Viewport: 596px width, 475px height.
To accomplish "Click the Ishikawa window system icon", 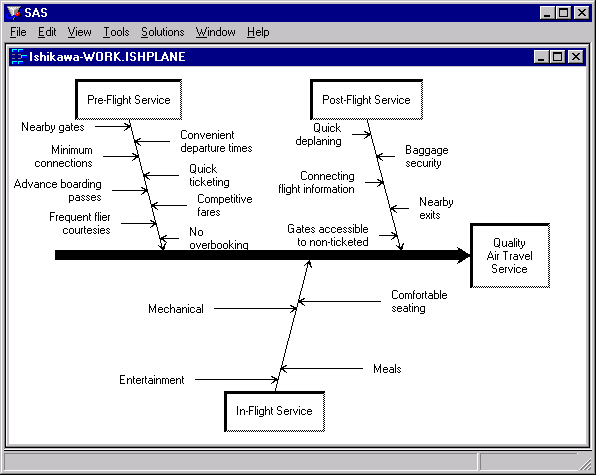I will [18, 57].
